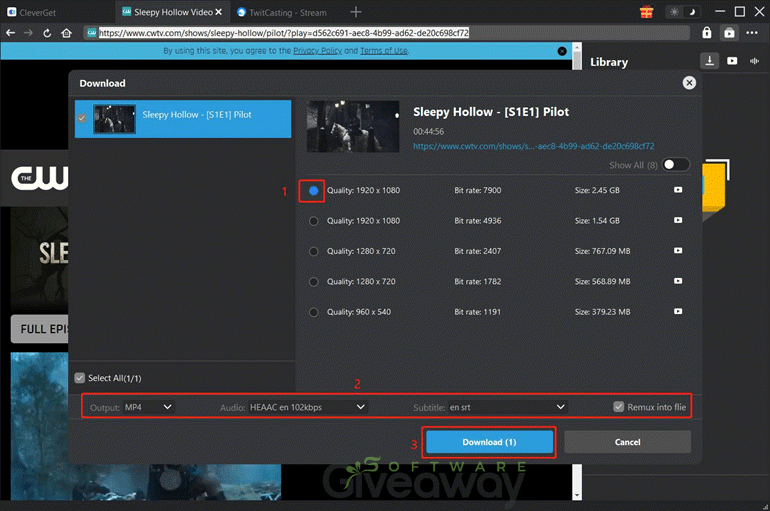Click the back navigation arrow
Image resolution: width=770 pixels, height=511 pixels.
(x=11, y=33)
